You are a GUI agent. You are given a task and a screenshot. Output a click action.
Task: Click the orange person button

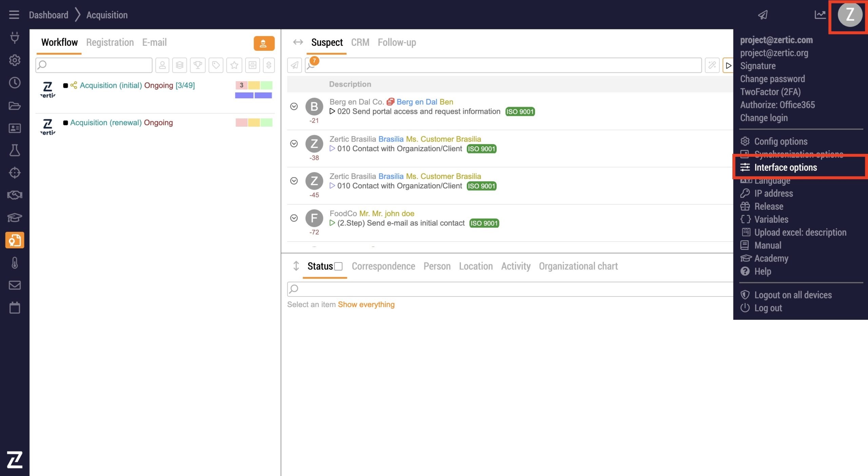264,43
